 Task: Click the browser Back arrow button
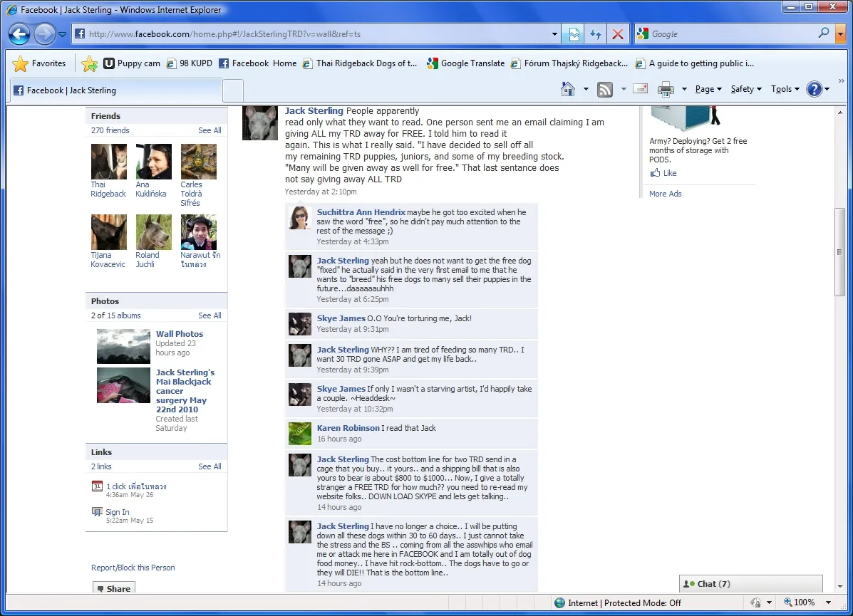(19, 34)
